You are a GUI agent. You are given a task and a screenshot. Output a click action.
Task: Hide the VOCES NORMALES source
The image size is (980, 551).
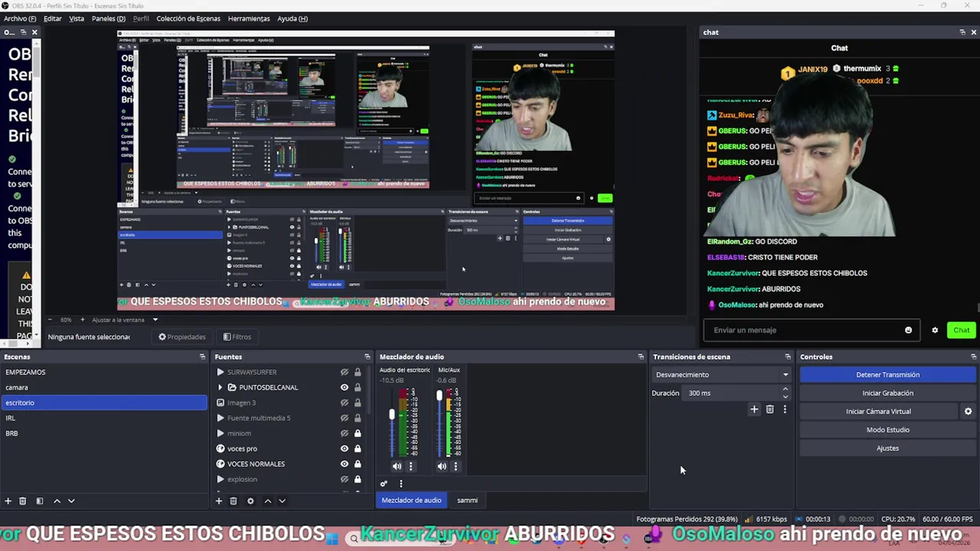345,464
